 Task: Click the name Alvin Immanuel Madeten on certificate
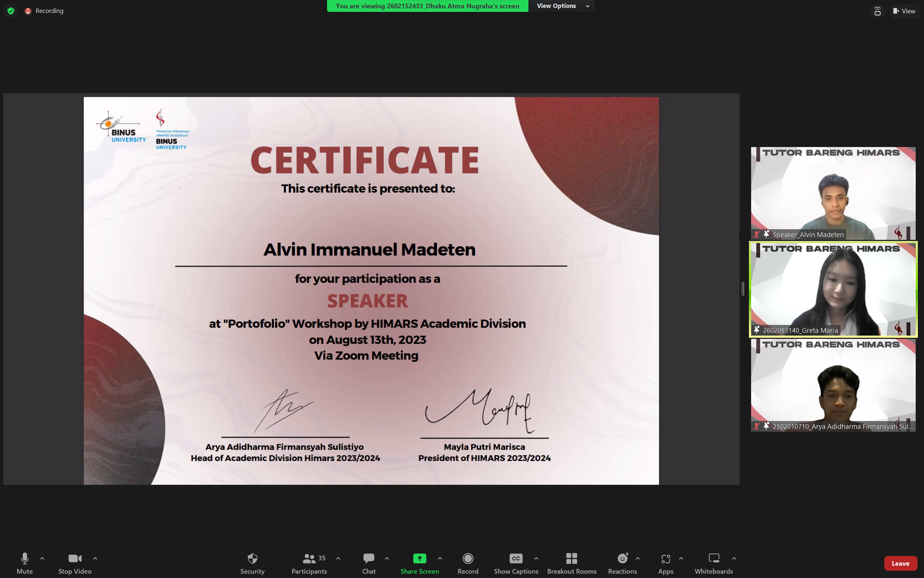[369, 250]
